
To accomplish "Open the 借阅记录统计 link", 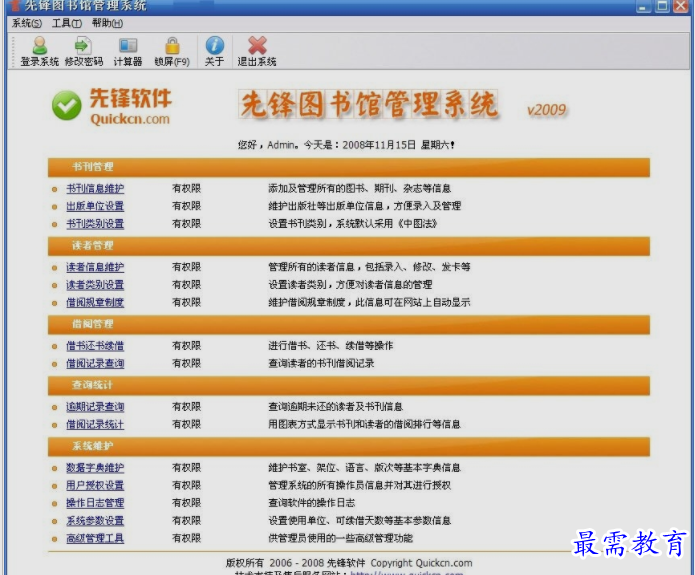I will point(95,424).
